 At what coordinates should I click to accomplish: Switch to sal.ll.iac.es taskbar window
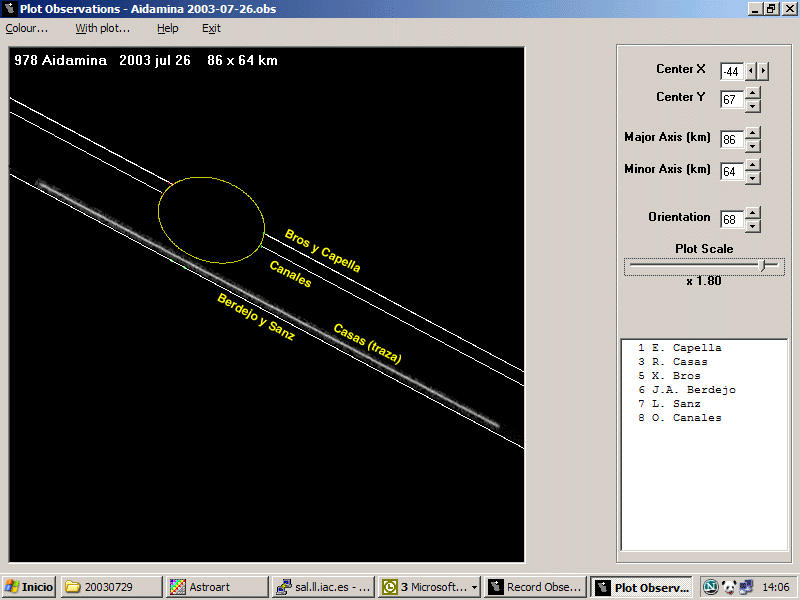pyautogui.click(x=322, y=587)
